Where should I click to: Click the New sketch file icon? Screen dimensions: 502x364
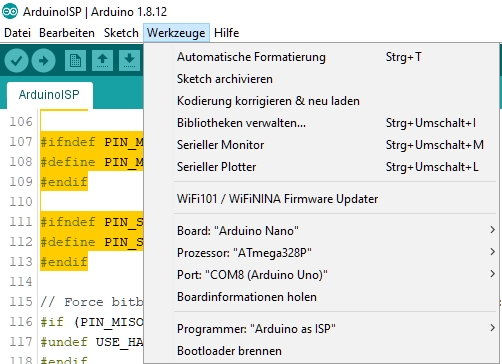tap(75, 61)
